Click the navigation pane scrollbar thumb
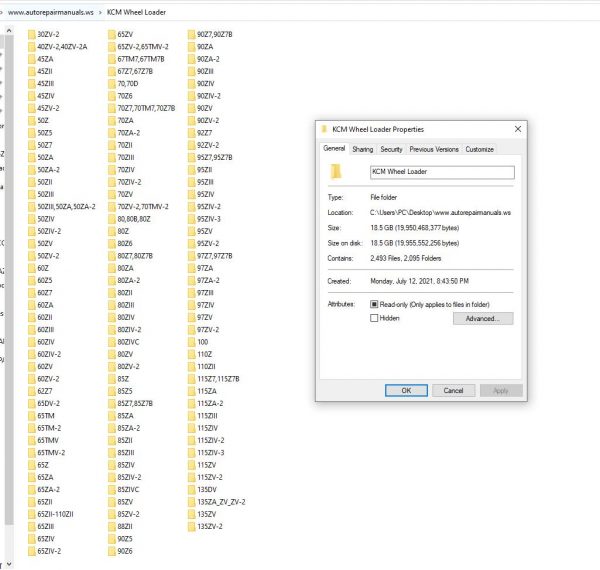Screen dimensions: 600x570 click(9, 279)
